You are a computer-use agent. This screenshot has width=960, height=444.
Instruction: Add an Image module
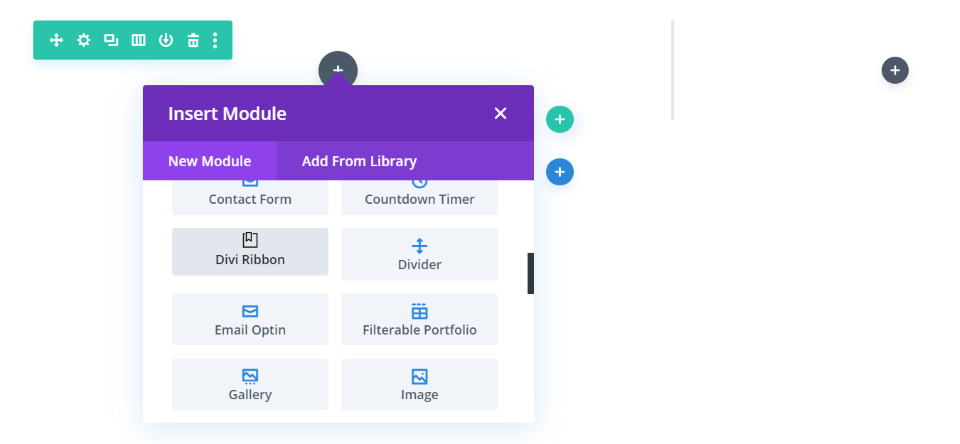click(x=419, y=384)
